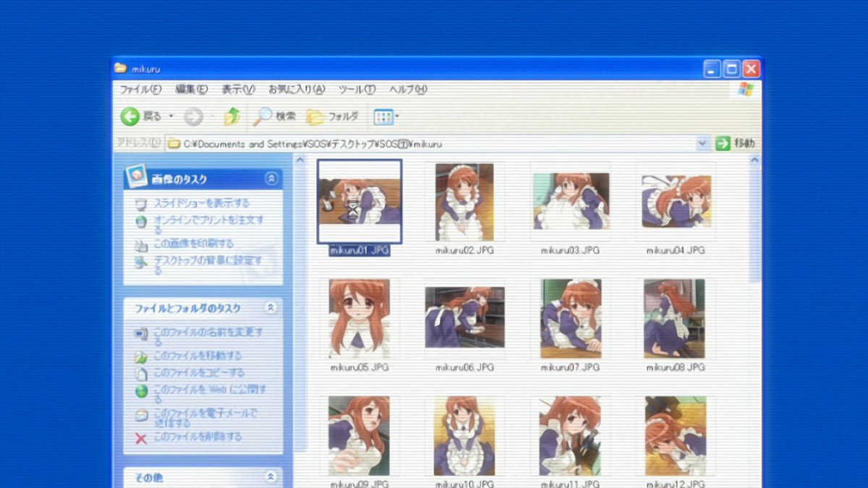Image resolution: width=868 pixels, height=488 pixels.
Task: Select the mikuru09.JPG thumbnail
Action: point(359,435)
